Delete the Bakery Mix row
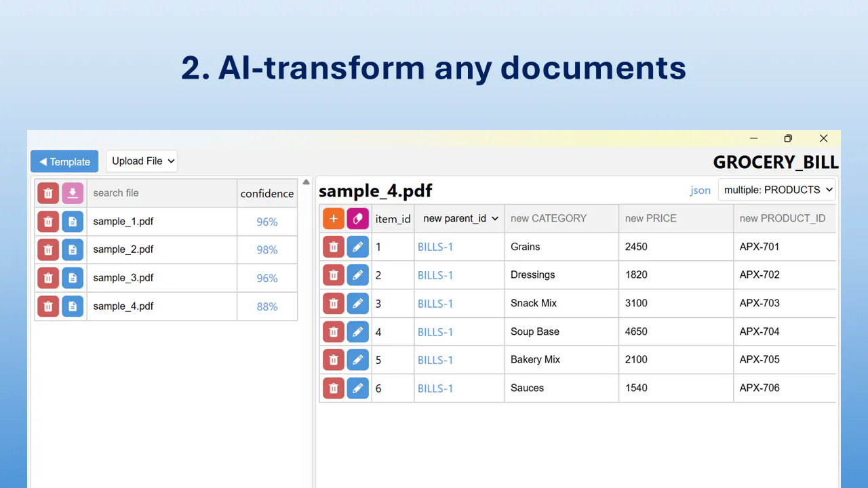The height and width of the screenshot is (488, 868). click(x=334, y=360)
